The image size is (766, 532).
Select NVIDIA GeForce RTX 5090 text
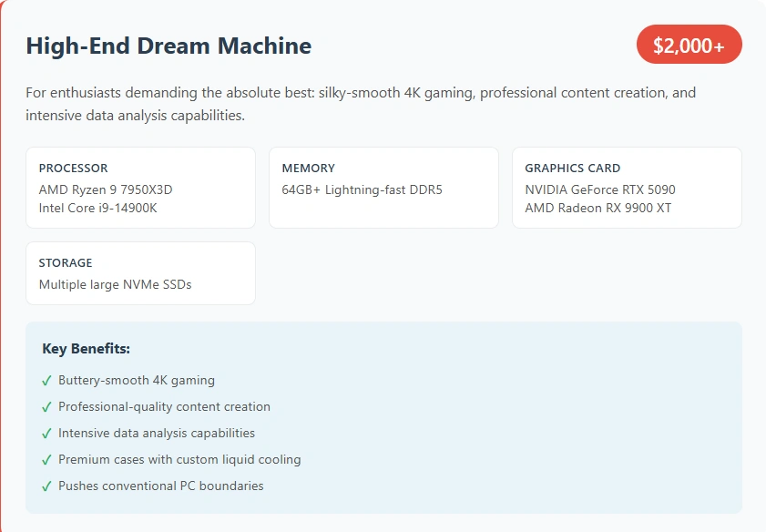pos(600,189)
